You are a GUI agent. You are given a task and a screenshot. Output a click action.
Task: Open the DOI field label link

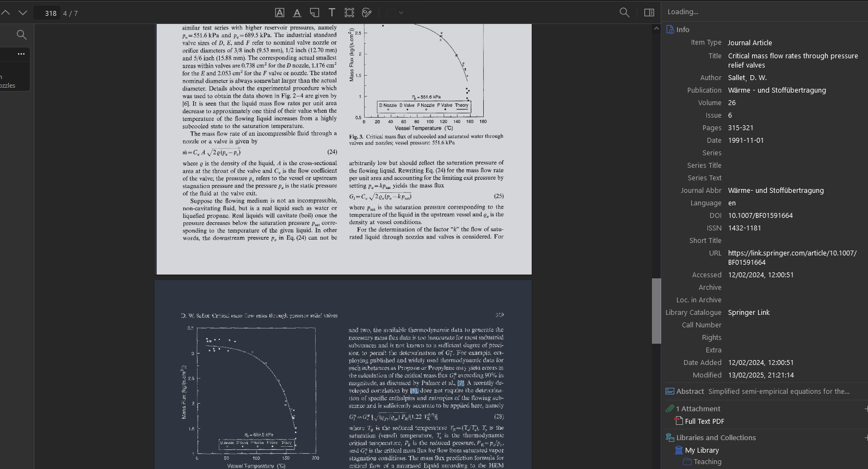coord(715,216)
